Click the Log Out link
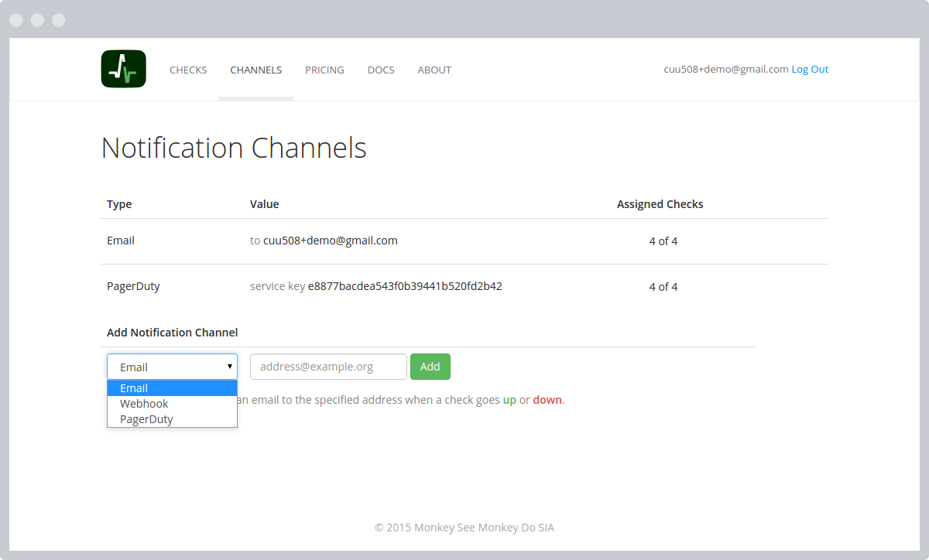Screen dimensions: 929x560 pos(810,69)
